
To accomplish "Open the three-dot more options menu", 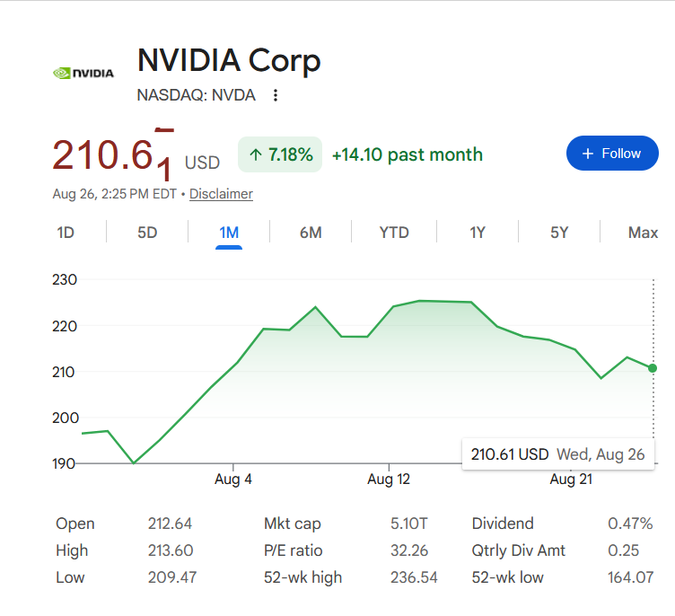I will pos(276,95).
